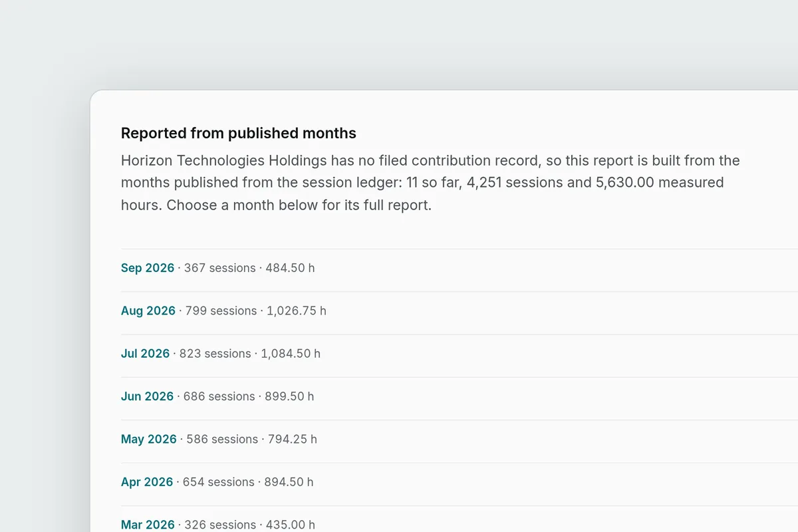Open the Jul 2026 monthly report
This screenshot has height=532, width=798.
coord(145,354)
